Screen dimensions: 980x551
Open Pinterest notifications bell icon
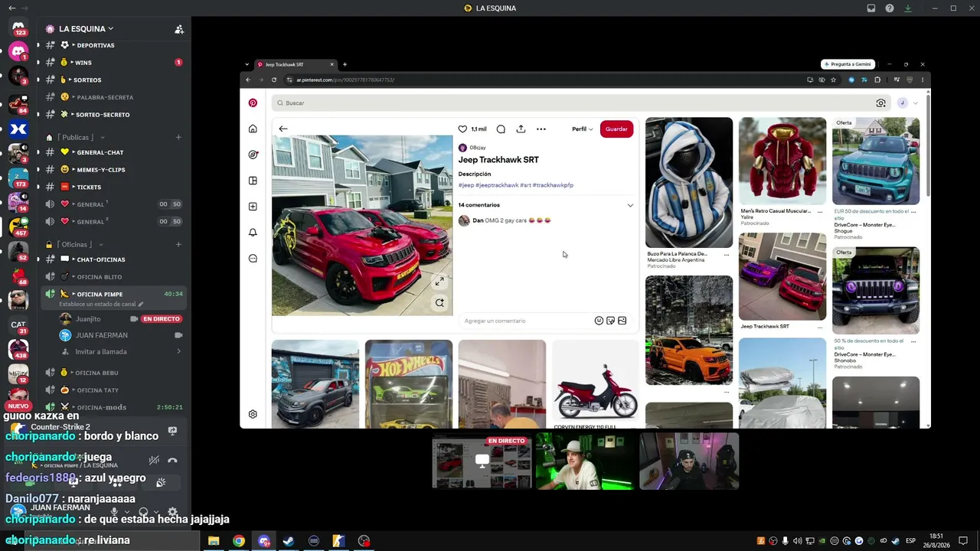coord(253,233)
